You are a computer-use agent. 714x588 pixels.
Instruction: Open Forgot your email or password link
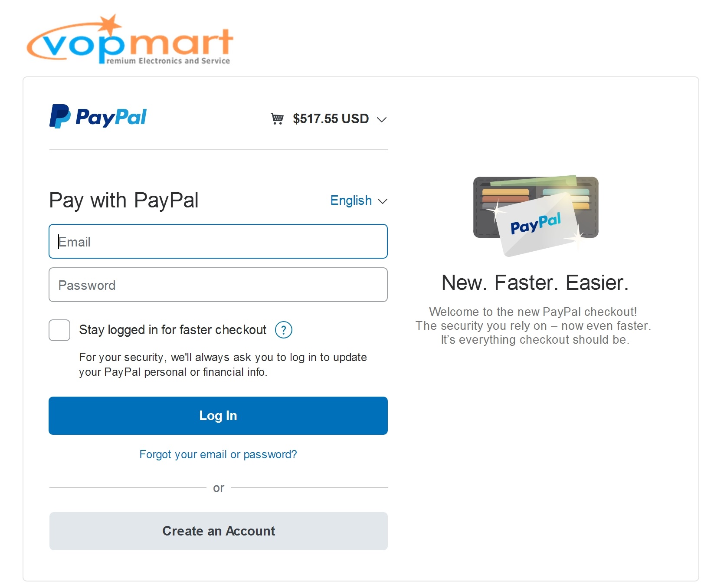218,454
